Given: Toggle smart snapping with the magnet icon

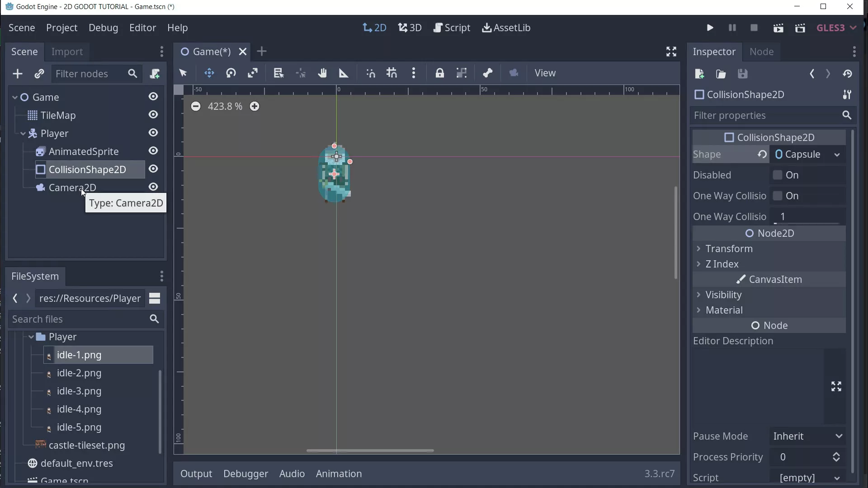Looking at the screenshot, I should tap(370, 73).
